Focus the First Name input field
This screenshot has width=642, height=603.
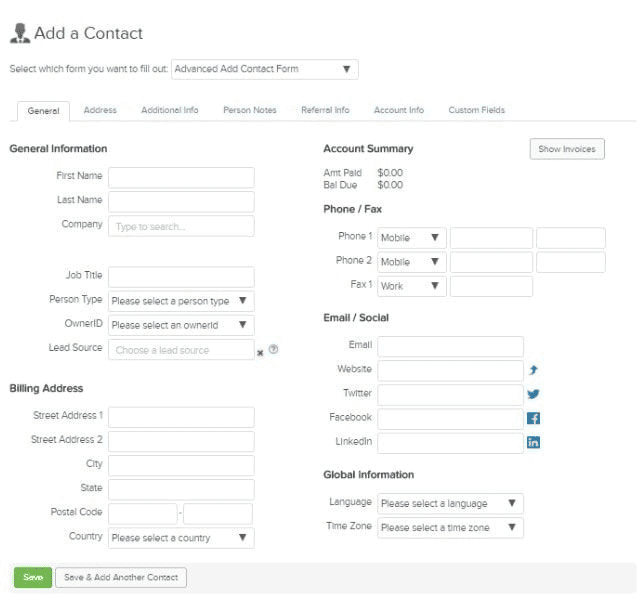(x=181, y=177)
